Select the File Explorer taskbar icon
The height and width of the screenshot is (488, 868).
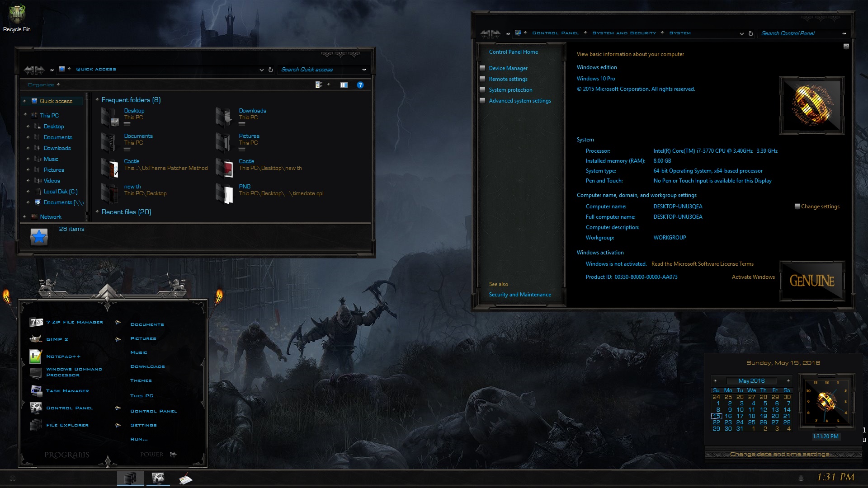click(131, 478)
